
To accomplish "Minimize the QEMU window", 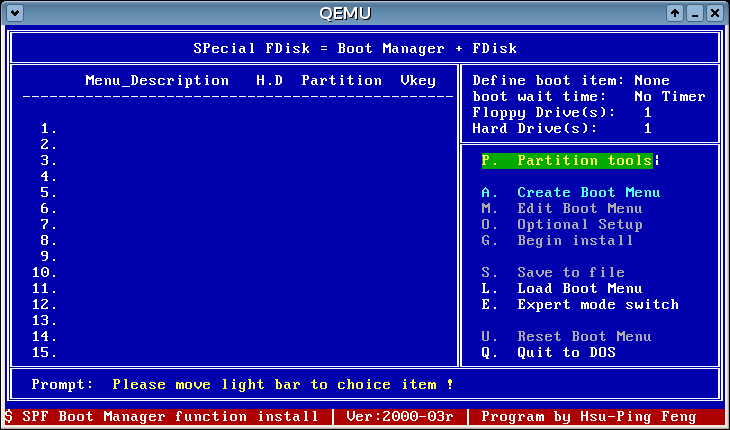I will [x=695, y=13].
